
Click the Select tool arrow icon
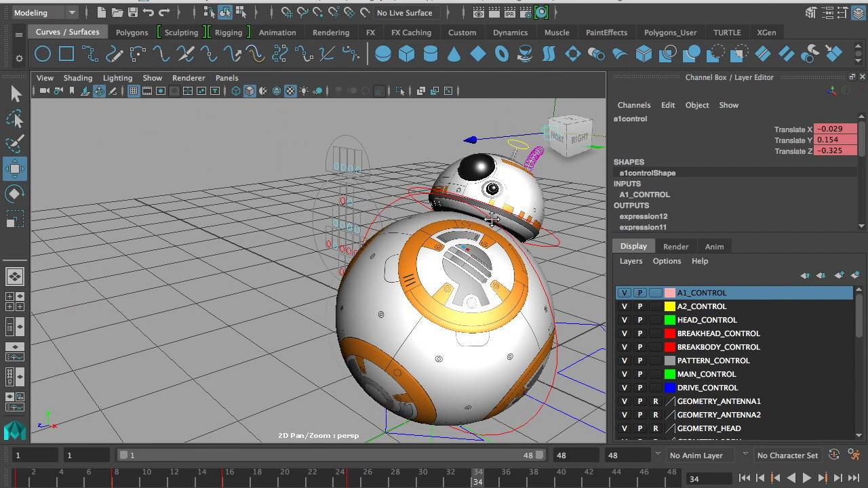coord(15,94)
